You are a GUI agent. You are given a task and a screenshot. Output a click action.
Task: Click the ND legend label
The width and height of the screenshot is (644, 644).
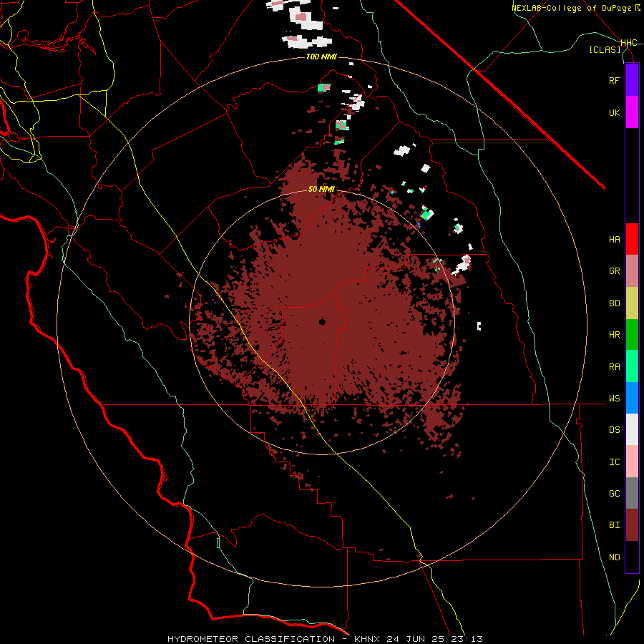coord(614,557)
